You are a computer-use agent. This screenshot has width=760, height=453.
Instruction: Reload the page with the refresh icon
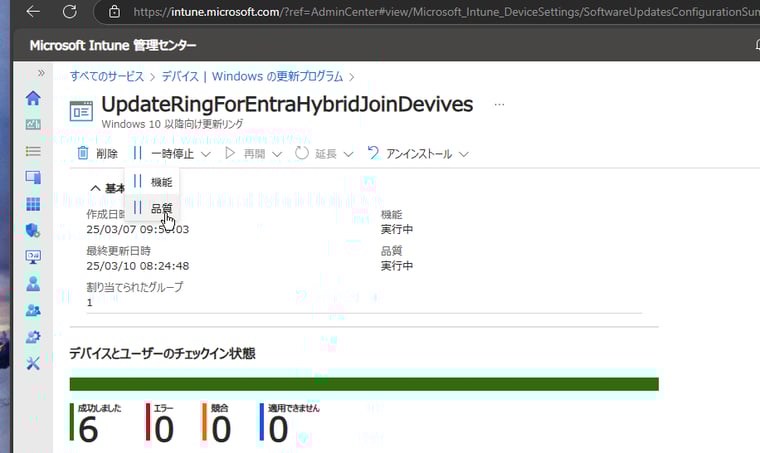pos(70,11)
